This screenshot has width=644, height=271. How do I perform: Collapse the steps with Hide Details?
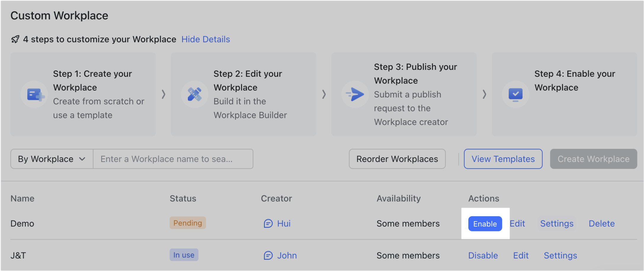(206, 39)
